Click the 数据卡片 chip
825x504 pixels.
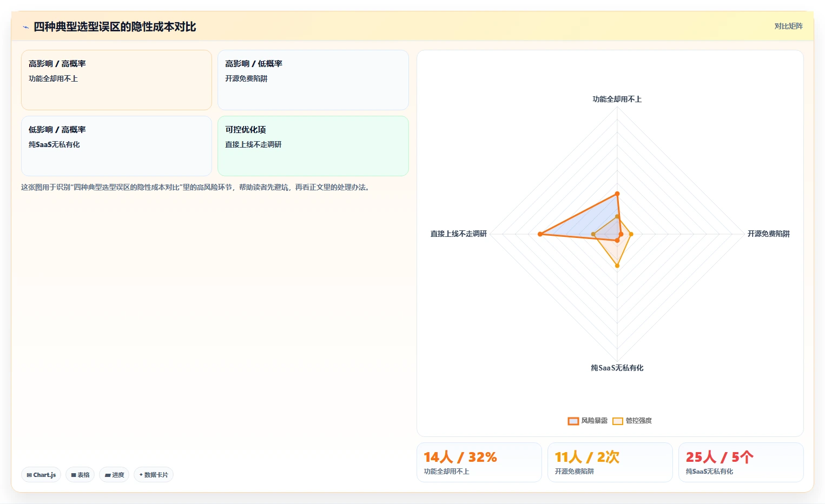[x=154, y=475]
